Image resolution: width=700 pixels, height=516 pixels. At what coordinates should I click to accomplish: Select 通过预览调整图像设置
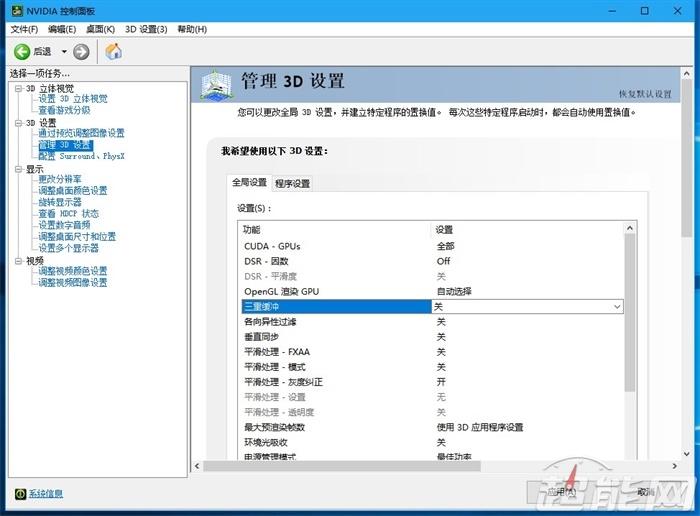[81, 133]
